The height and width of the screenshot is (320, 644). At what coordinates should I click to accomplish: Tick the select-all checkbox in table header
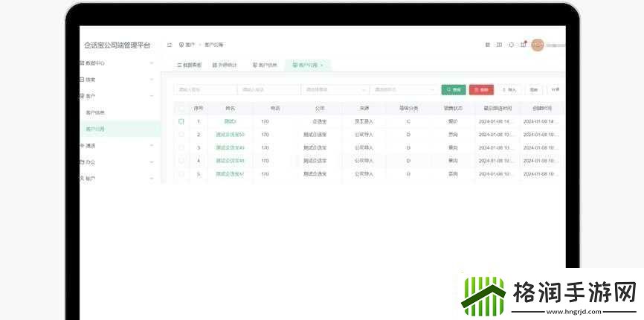coord(181,109)
